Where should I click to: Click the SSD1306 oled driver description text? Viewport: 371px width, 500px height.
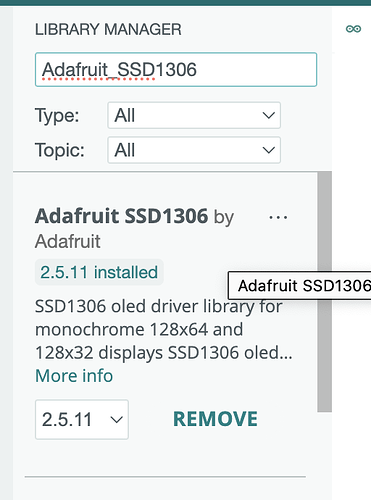pyautogui.click(x=164, y=329)
